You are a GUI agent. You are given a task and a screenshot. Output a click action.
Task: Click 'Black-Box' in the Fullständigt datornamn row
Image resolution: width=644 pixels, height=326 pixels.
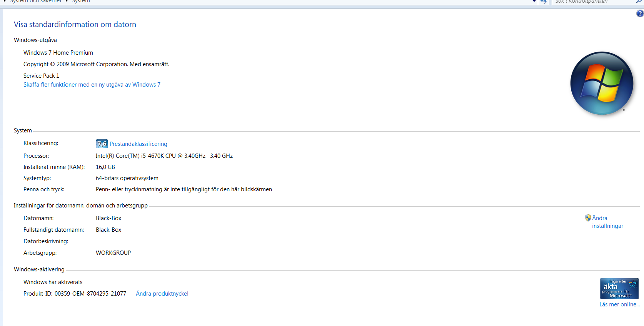click(108, 230)
